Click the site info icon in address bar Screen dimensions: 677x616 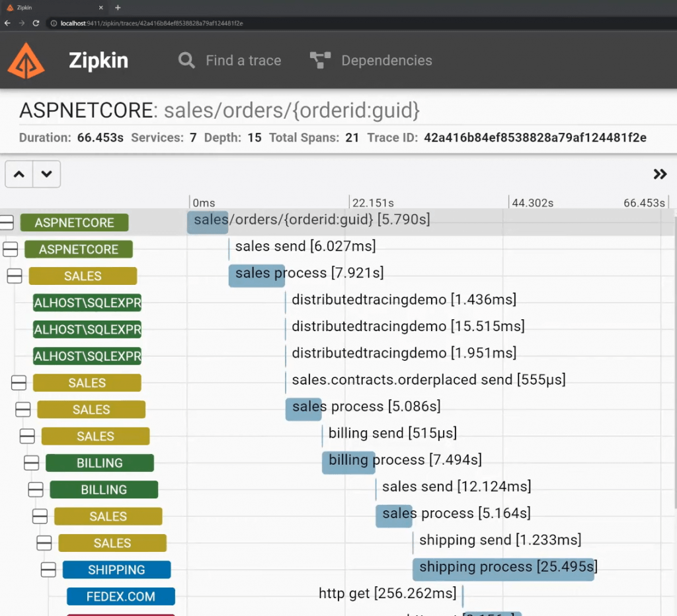[54, 23]
